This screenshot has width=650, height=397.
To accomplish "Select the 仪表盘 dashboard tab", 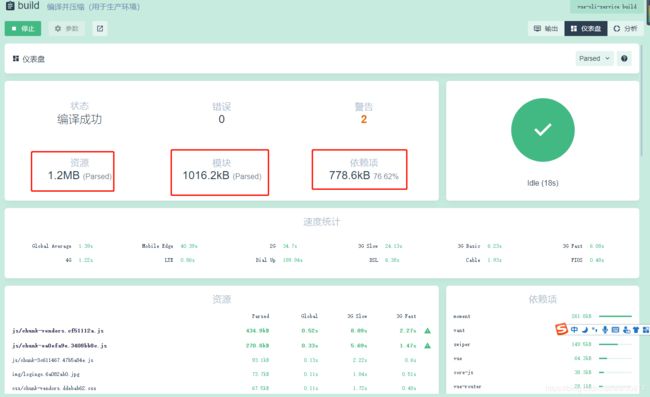I will [586, 29].
